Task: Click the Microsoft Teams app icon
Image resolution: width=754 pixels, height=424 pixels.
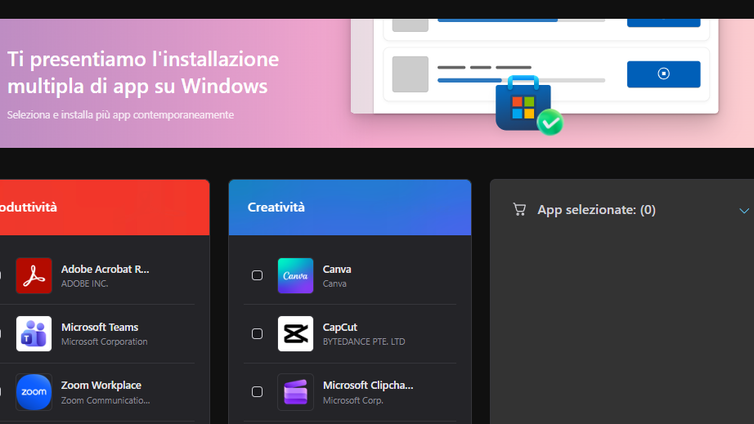Action: (34, 334)
